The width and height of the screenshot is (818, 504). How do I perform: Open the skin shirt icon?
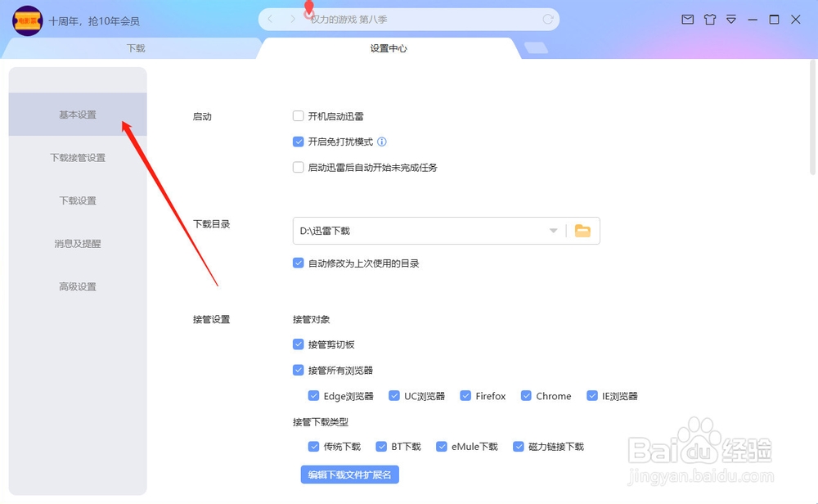[x=709, y=20]
